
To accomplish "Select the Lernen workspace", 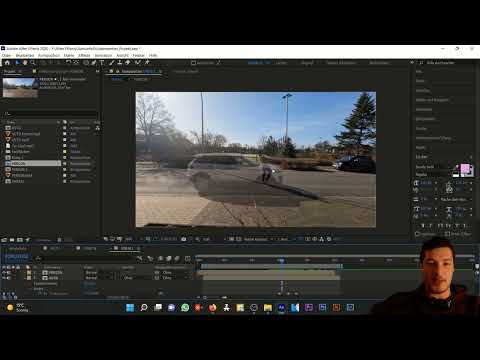I will tap(281, 63).
